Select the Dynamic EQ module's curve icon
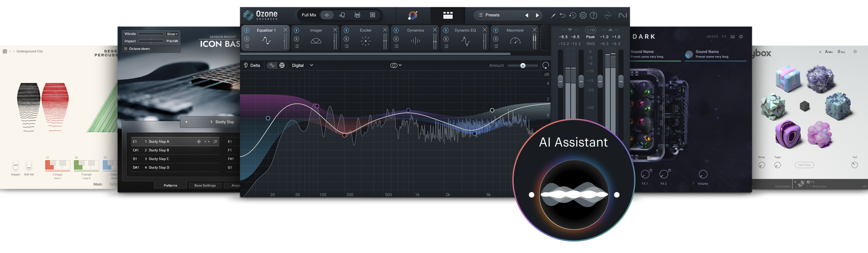This screenshot has height=253, width=868. click(465, 41)
